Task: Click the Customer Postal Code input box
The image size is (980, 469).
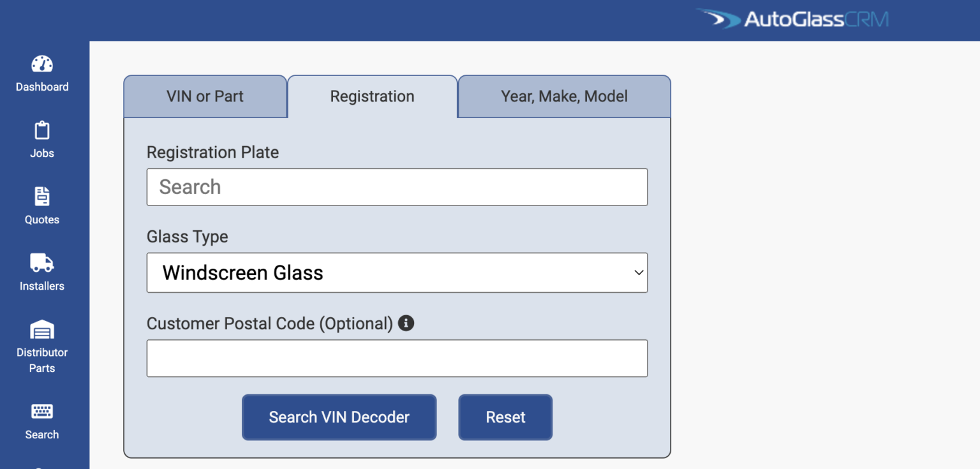Action: coord(397,358)
